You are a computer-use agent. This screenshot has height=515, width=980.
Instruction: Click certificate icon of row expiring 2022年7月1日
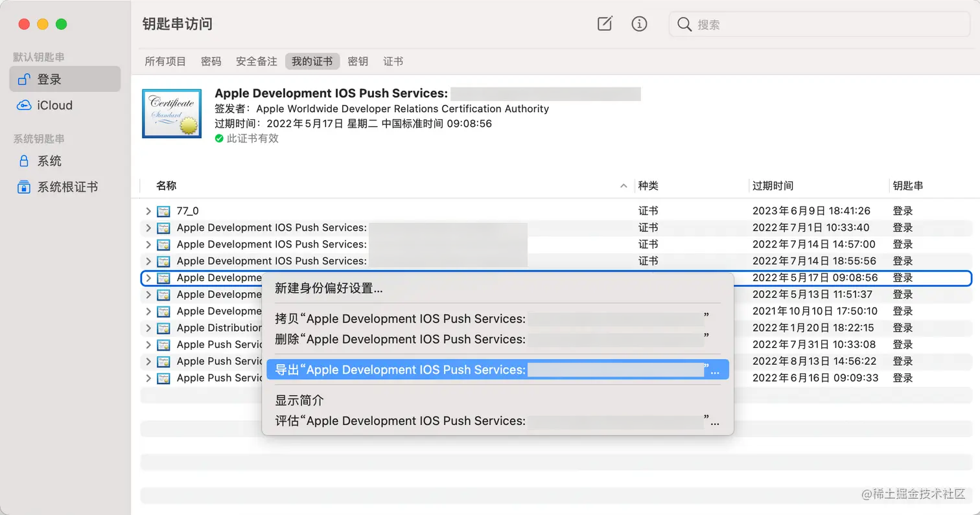point(164,228)
